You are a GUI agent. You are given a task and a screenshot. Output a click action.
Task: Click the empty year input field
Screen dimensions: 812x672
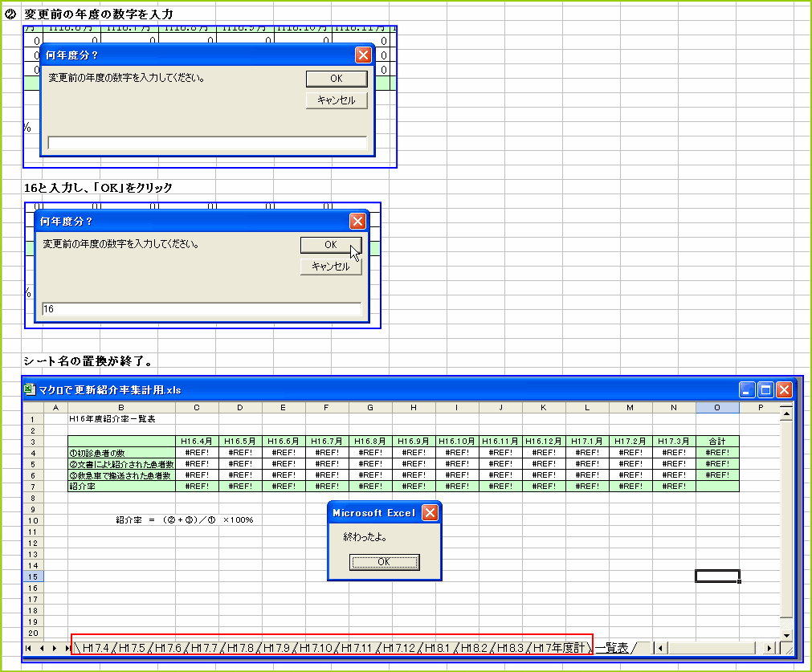pos(207,143)
